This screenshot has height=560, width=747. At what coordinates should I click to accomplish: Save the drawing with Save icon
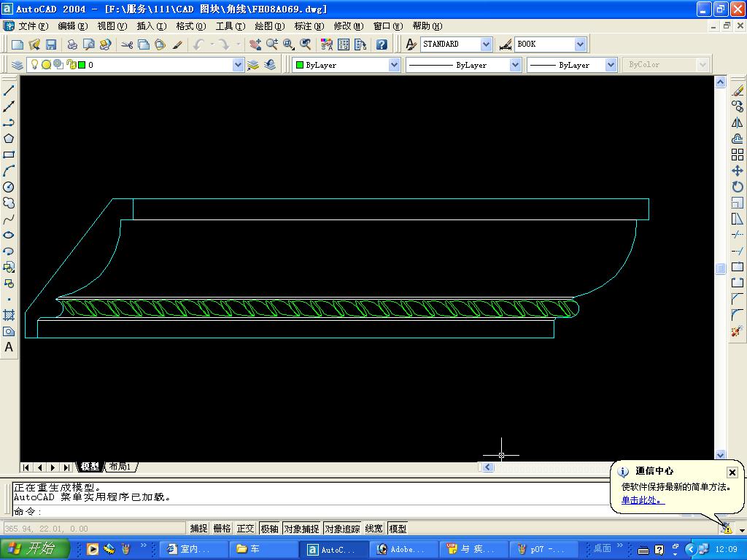(51, 44)
